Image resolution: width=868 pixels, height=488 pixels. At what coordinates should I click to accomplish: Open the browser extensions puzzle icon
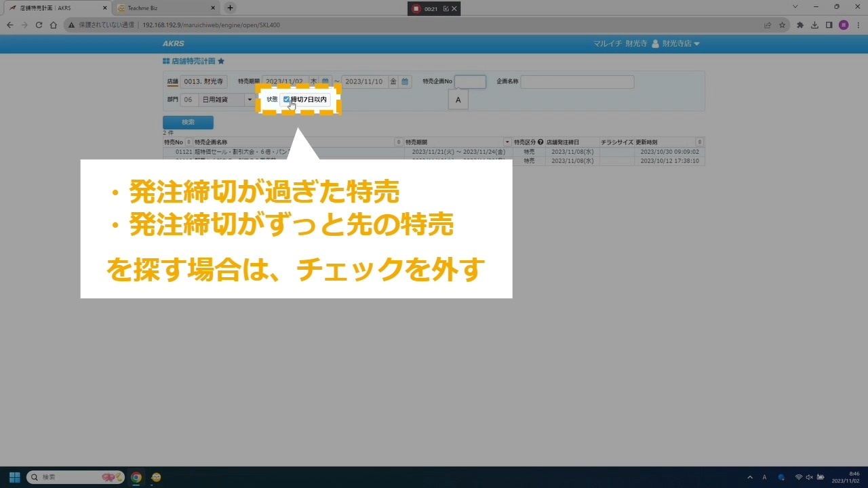coord(800,25)
